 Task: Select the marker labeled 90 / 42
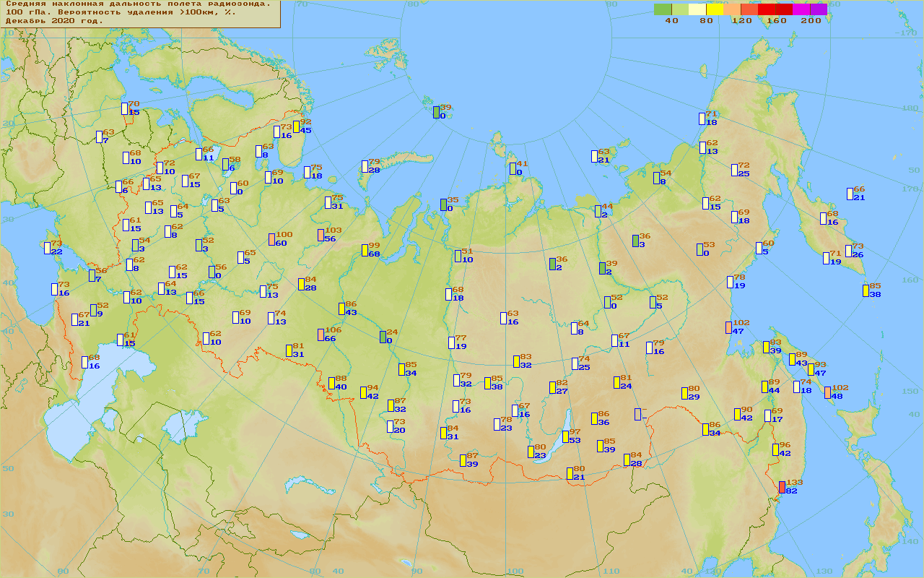pos(738,414)
